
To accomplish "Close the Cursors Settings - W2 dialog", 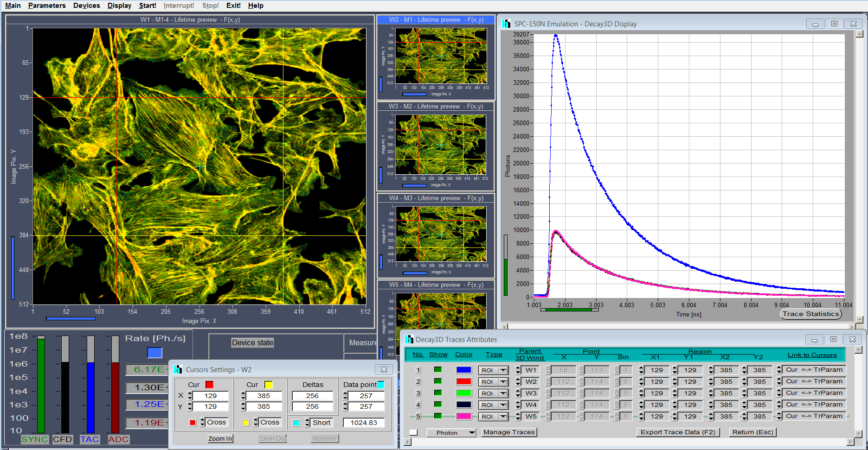I will tap(384, 369).
